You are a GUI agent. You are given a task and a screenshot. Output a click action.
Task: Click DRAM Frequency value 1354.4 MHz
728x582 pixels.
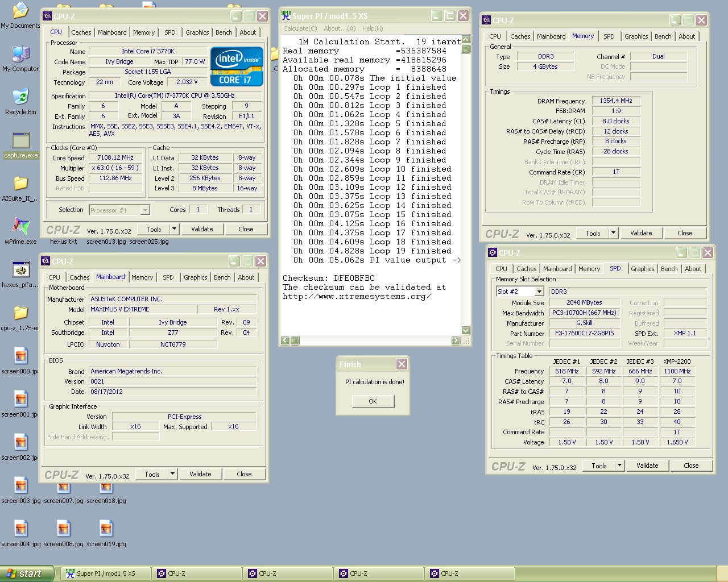point(616,101)
